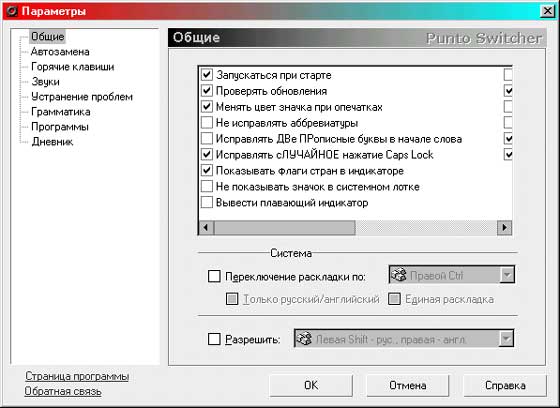560x408 pixels.
Task: Expand the Левая Shift layout dropdown
Action: 506,339
